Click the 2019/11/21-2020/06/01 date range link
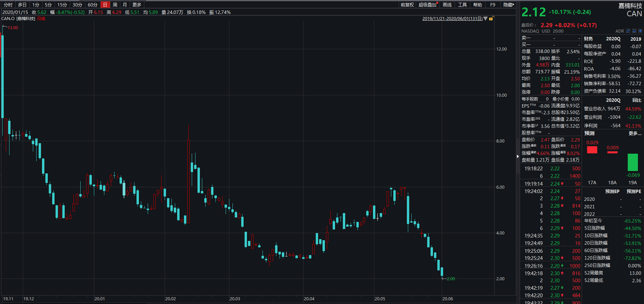This screenshot has width=644, height=304. 452,19
